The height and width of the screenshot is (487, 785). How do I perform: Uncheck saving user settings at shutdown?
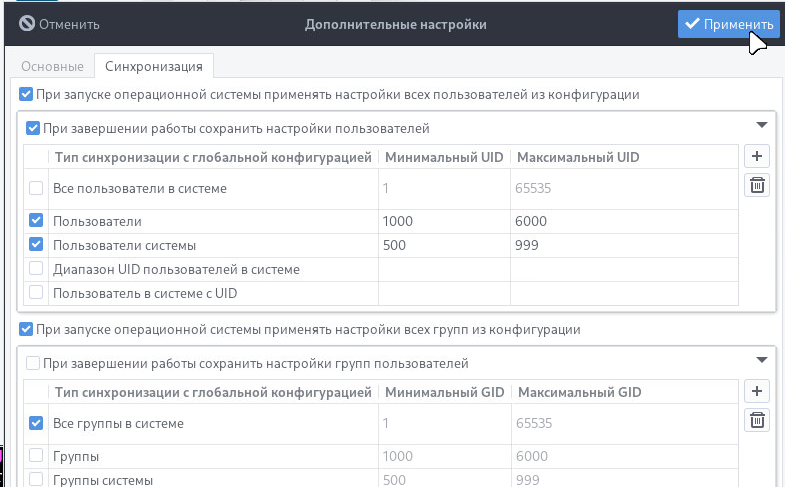click(33, 128)
